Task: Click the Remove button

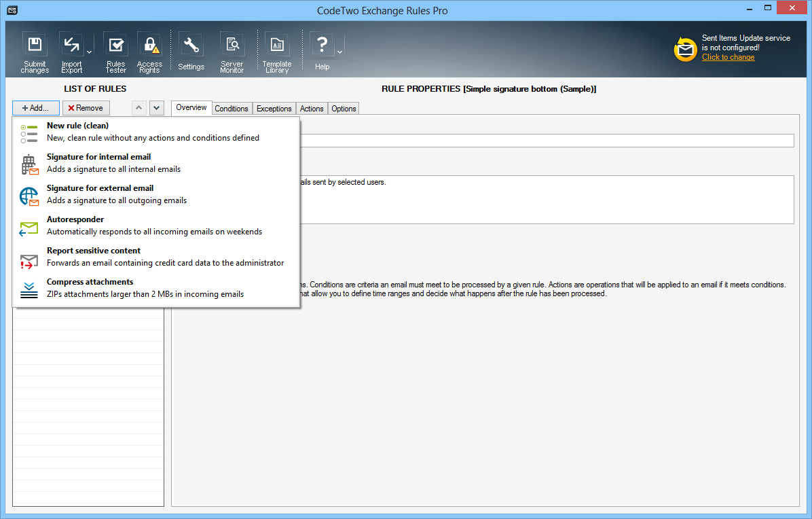Action: point(86,108)
